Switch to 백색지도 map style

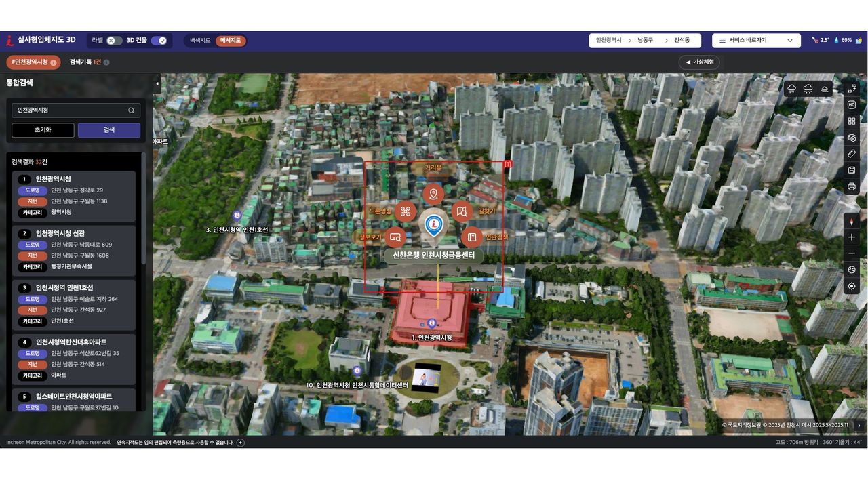pos(200,41)
